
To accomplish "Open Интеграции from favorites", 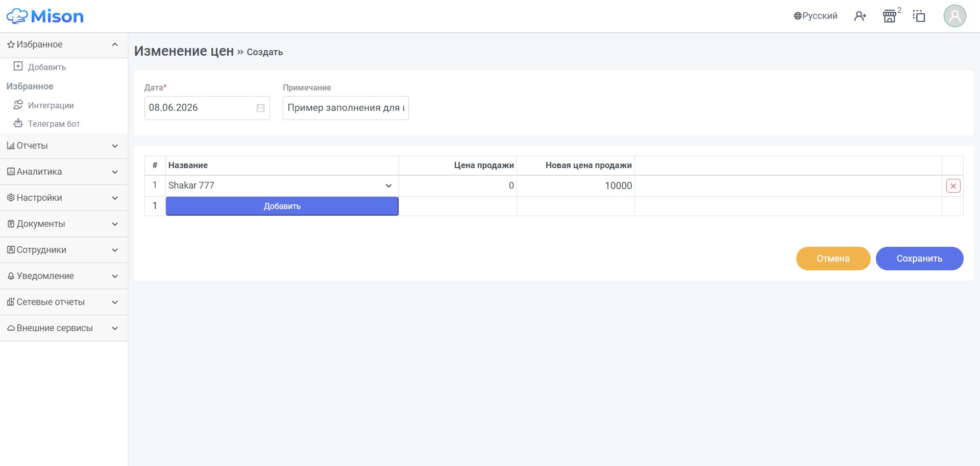I will [x=44, y=105].
